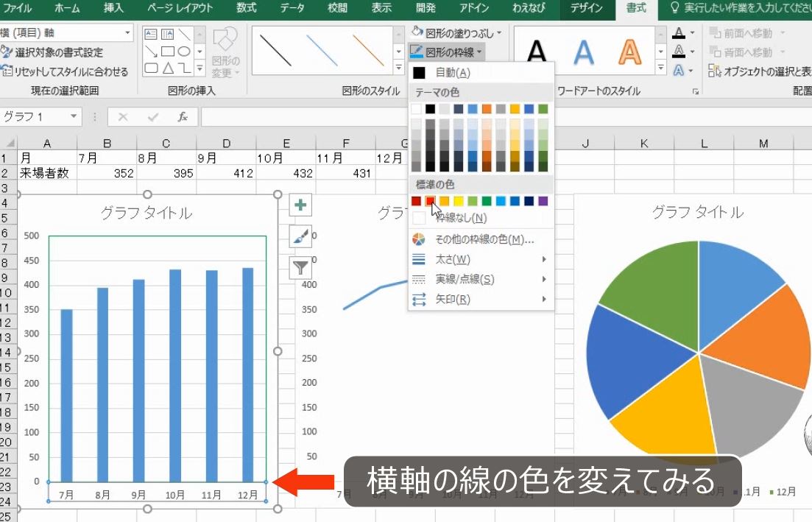Select the arrow line shape in gallery
This screenshot has height=522, width=812.
point(151,52)
